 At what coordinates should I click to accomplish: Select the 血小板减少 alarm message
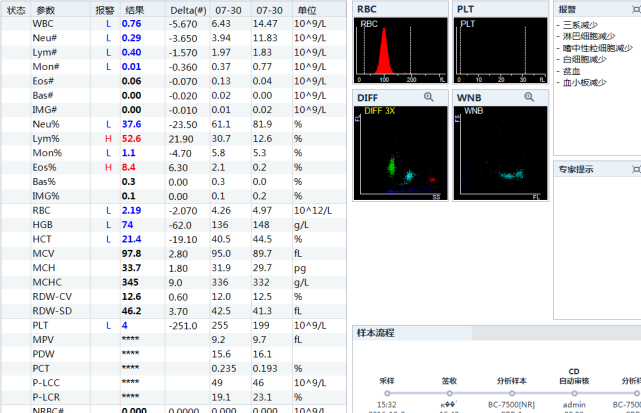(x=584, y=83)
